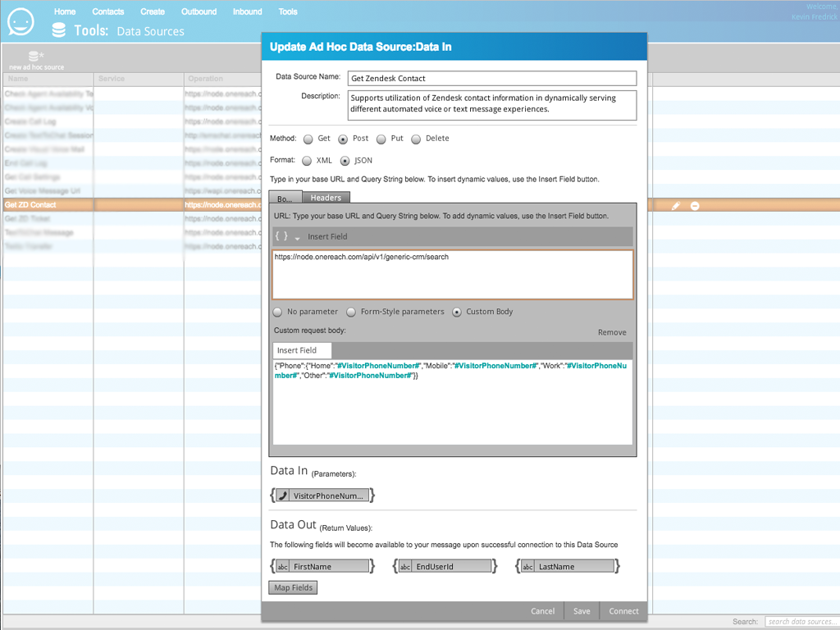Click the new ad hoc source icon
The height and width of the screenshot is (630, 840).
pyautogui.click(x=35, y=57)
